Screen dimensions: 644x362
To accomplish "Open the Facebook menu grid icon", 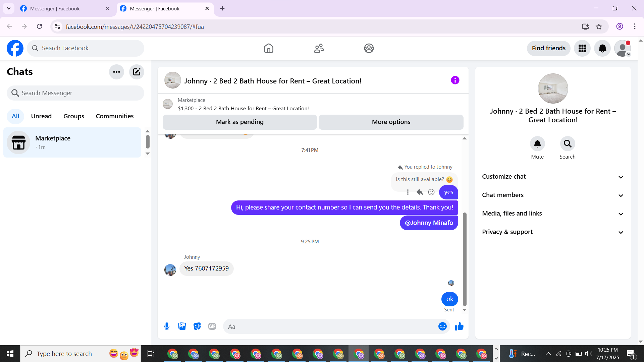I will pyautogui.click(x=582, y=48).
